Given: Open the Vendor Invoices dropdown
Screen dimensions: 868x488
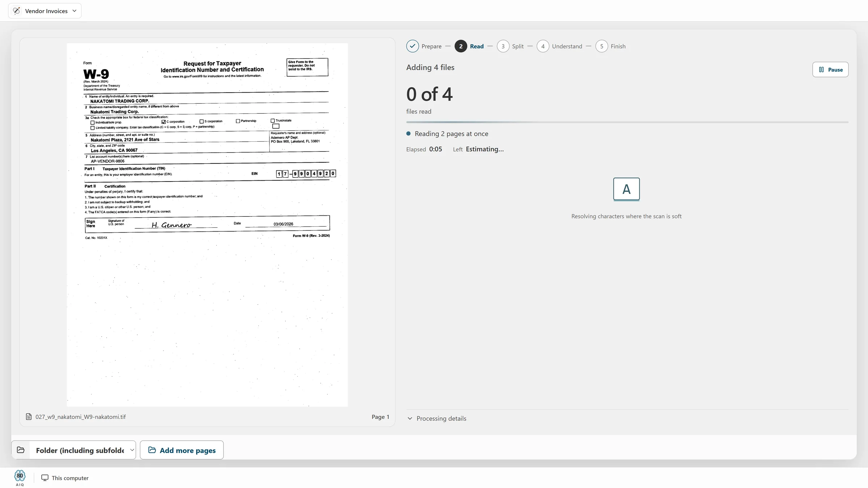Looking at the screenshot, I should click(x=45, y=11).
